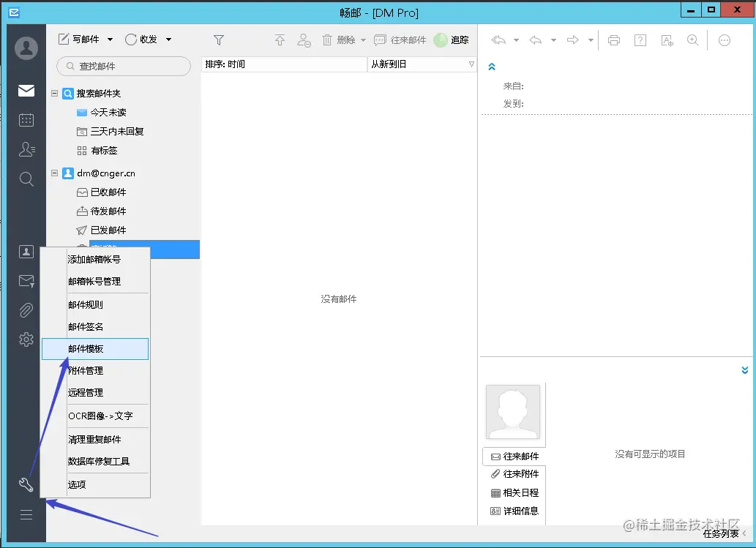Choose 邮件签名 from the menu
This screenshot has width=756, height=548.
pos(95,327)
